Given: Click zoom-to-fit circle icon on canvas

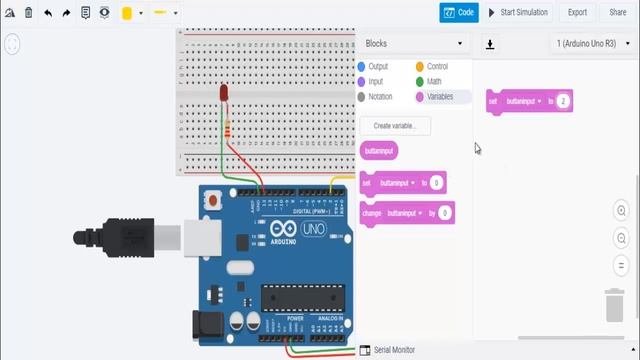Looking at the screenshot, I should click(x=12, y=44).
